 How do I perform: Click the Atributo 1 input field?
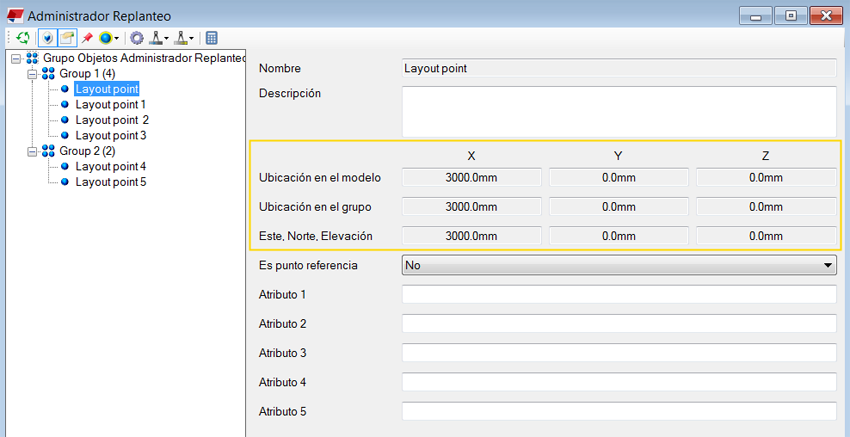618,294
